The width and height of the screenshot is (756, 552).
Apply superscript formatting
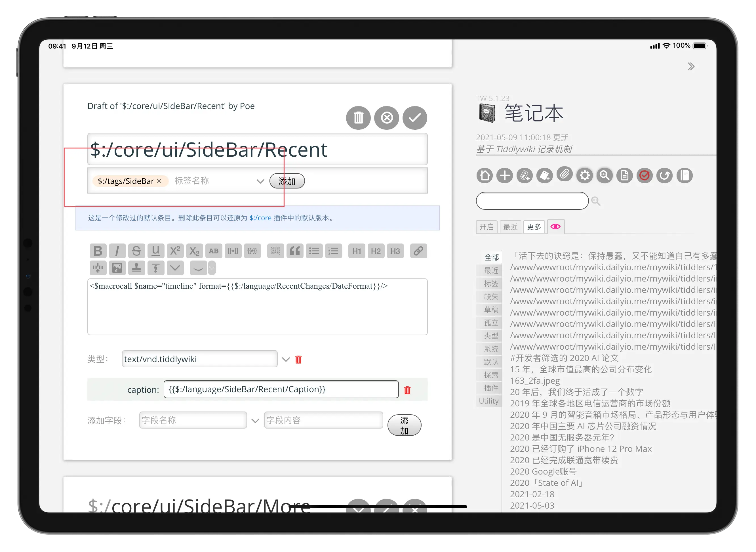[175, 251]
